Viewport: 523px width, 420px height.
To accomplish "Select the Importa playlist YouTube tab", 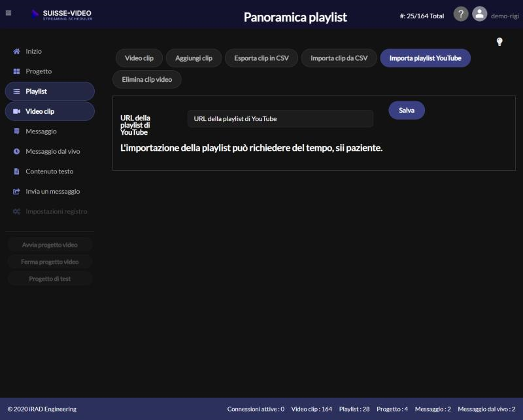I will pyautogui.click(x=426, y=58).
